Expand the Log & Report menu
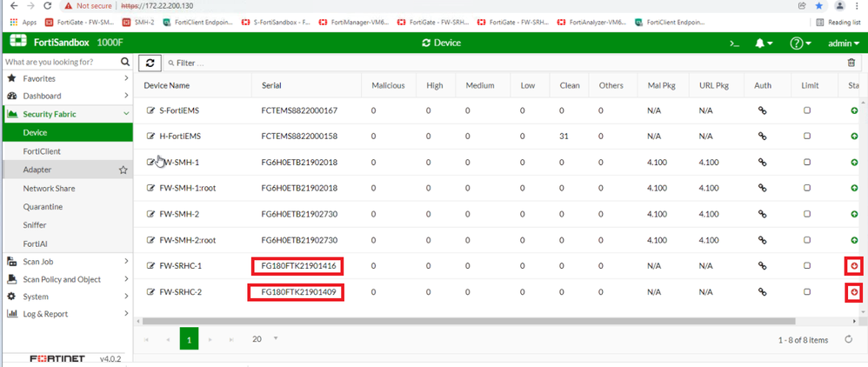This screenshot has width=868, height=367. (68, 314)
